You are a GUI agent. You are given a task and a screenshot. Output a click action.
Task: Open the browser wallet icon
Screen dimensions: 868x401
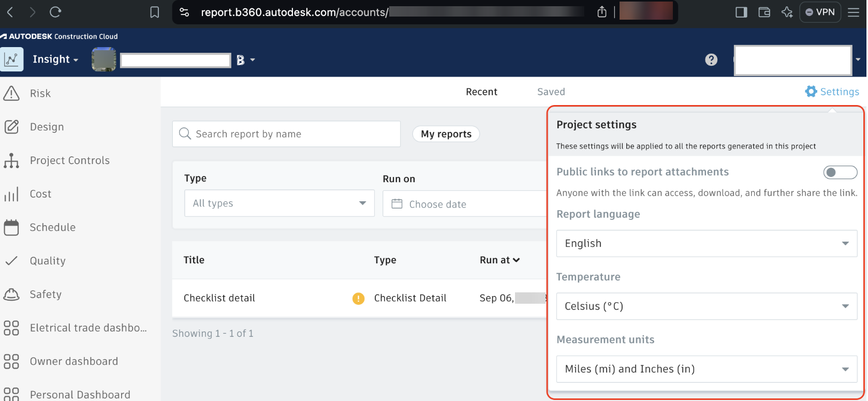coord(764,12)
